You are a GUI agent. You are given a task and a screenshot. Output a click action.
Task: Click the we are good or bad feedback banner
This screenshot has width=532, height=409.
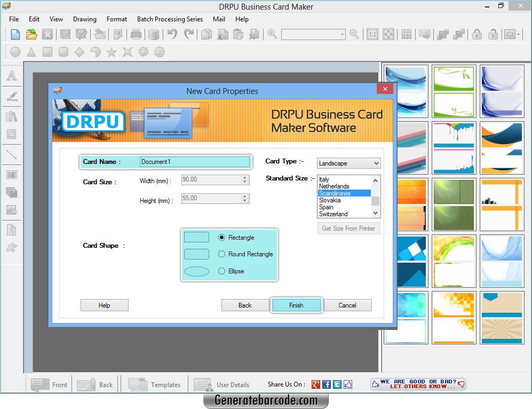418,384
